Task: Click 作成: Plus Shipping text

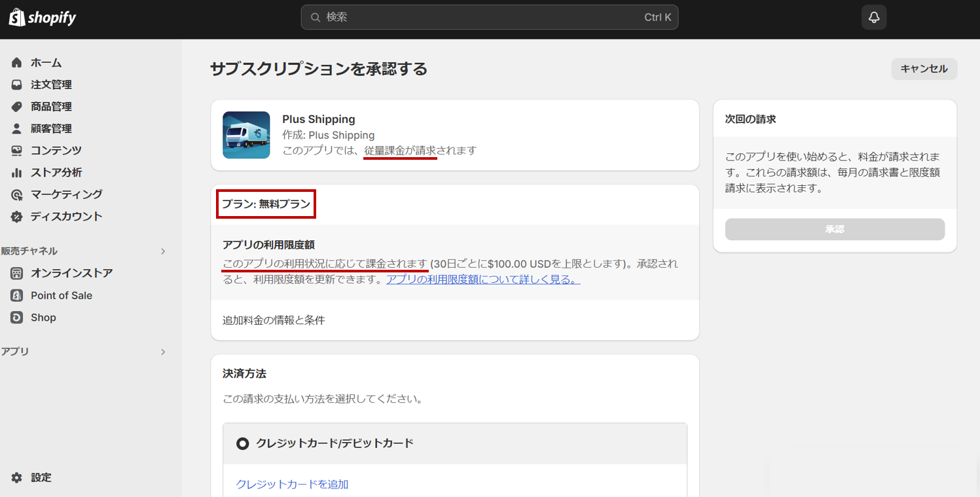Action: click(329, 136)
